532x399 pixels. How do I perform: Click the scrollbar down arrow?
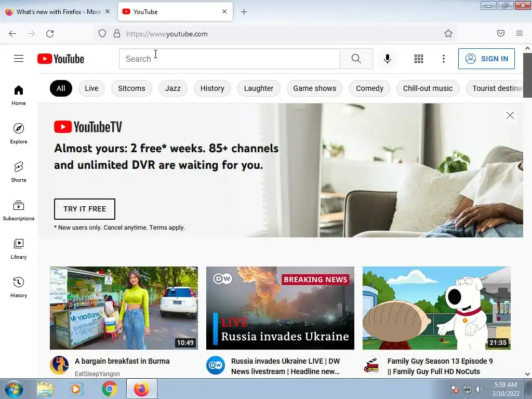click(x=527, y=374)
